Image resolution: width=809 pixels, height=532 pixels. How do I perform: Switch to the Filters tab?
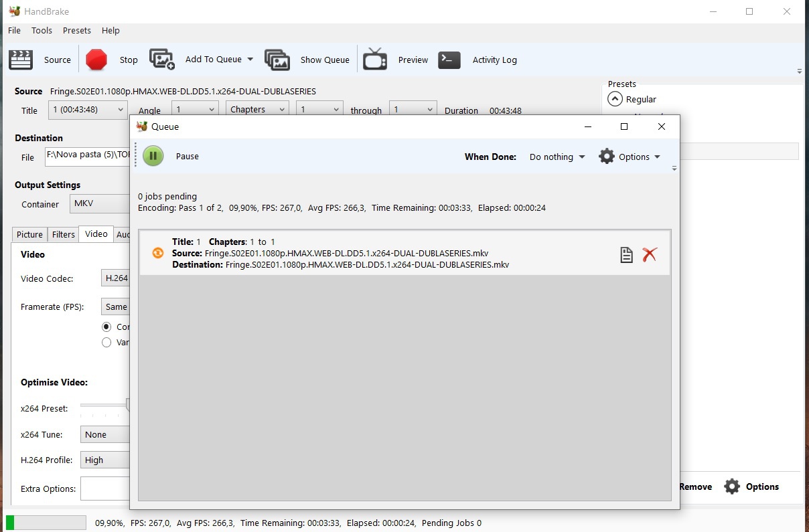pos(64,234)
